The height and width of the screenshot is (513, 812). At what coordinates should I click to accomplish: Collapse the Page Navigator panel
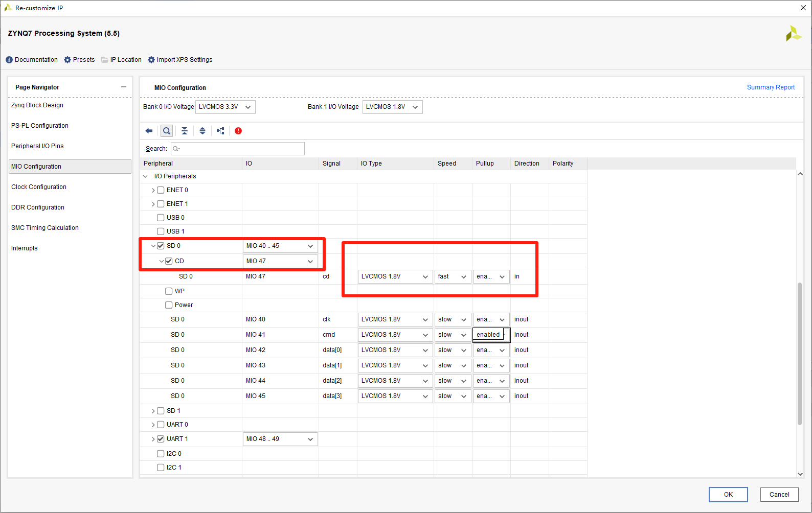point(124,87)
